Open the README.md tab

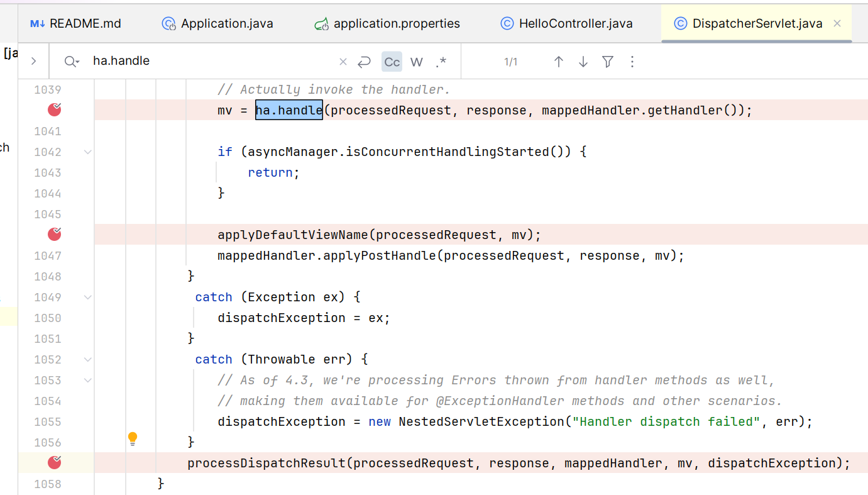point(75,24)
